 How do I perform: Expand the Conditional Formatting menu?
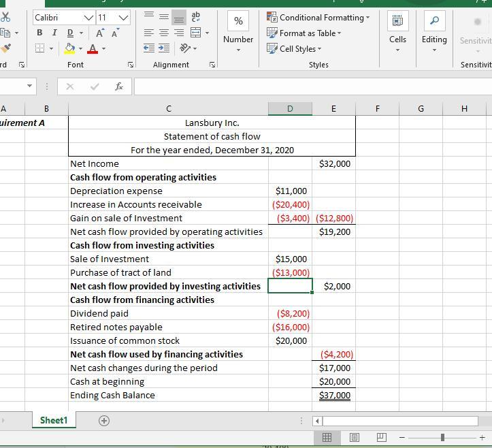pos(318,17)
